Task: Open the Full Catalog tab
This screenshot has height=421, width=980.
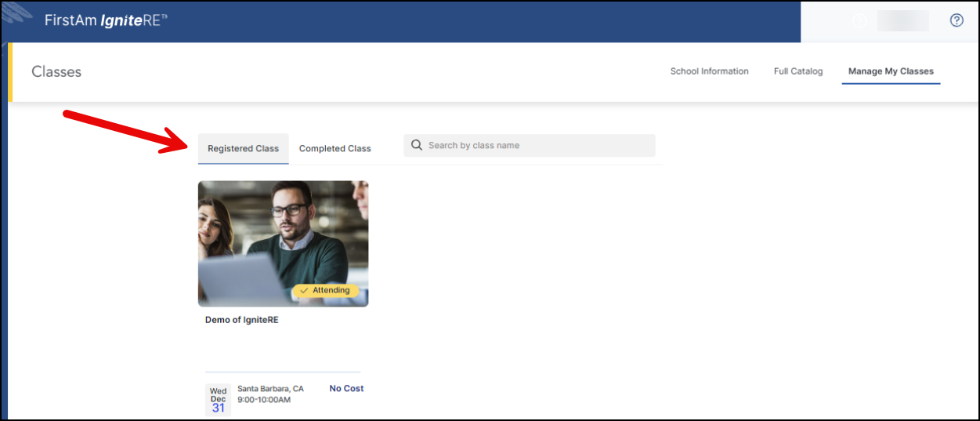Action: [798, 71]
